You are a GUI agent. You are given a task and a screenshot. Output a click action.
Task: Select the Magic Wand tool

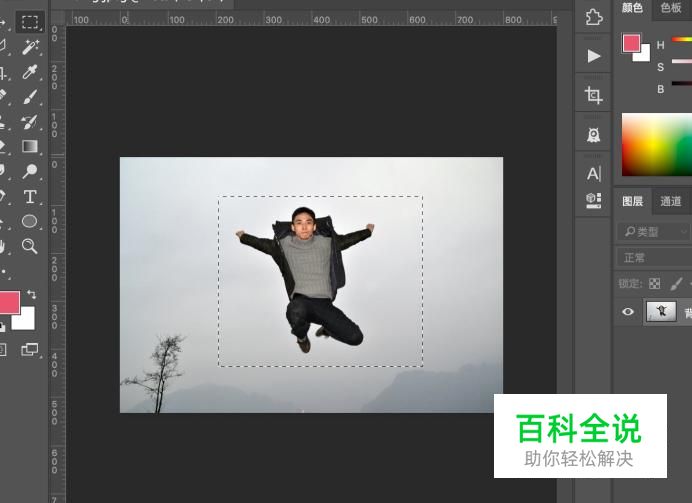[x=30, y=46]
